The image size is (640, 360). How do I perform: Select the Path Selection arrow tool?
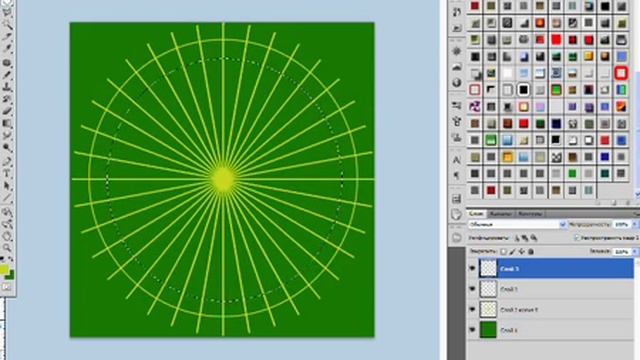coord(7,186)
